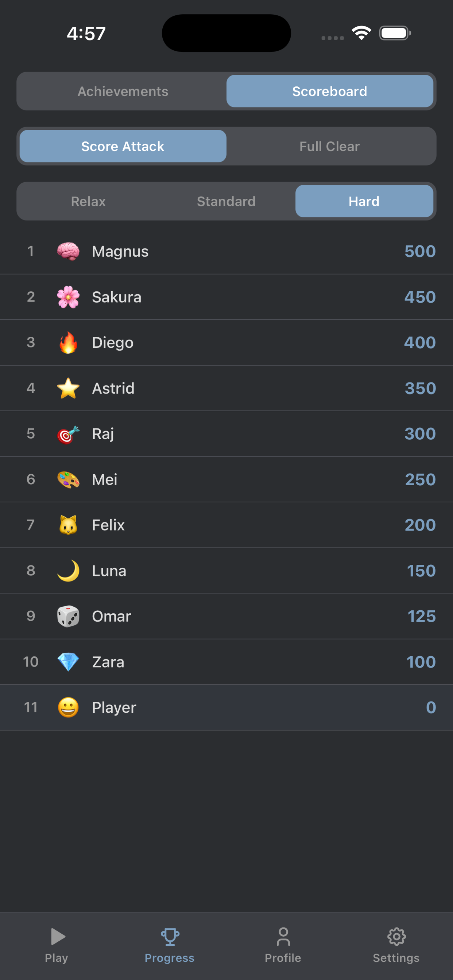Switch mode to Full Clear
This screenshot has height=980, width=453.
tap(330, 147)
